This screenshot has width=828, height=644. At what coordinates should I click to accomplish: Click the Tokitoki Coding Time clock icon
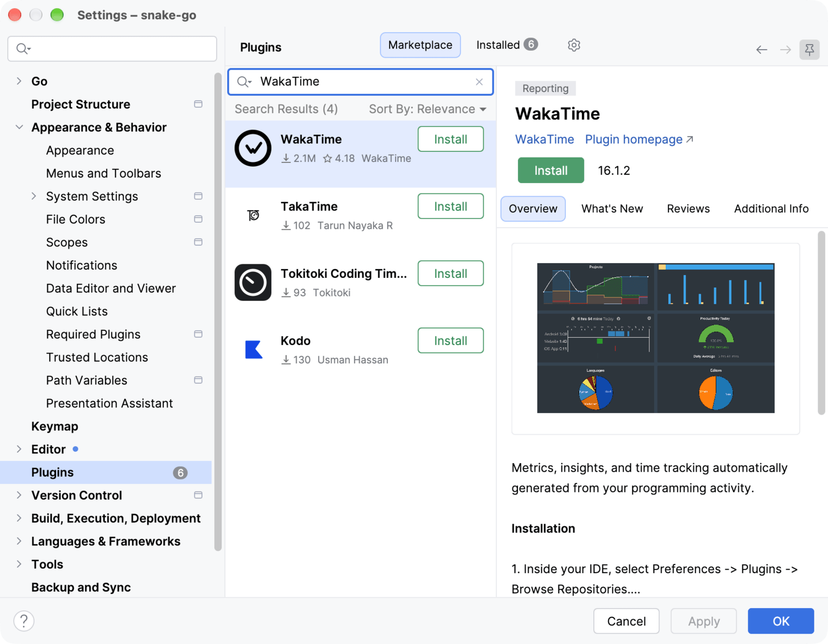[253, 282]
